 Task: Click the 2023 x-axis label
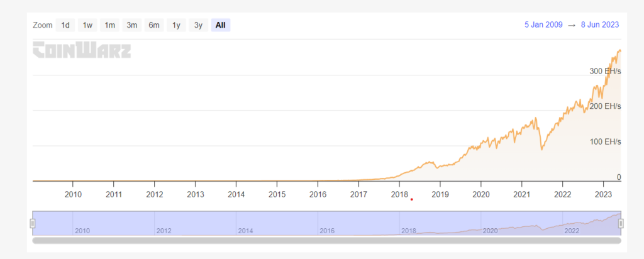tap(603, 194)
